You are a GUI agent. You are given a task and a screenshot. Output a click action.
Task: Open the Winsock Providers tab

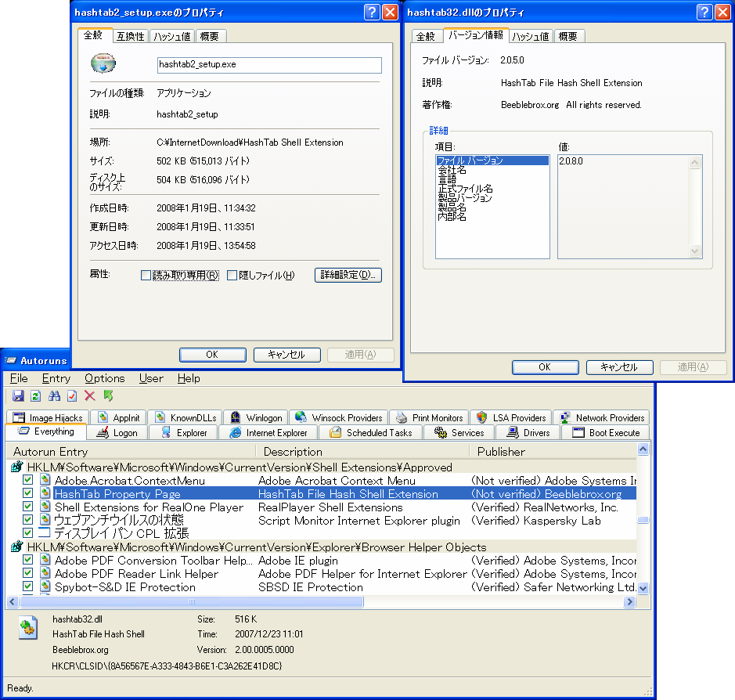pyautogui.click(x=338, y=417)
